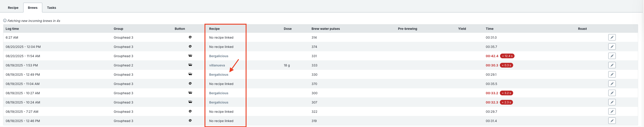
Task: Edit the 08/19/2025 11:04 AM brew
Action: [612, 84]
